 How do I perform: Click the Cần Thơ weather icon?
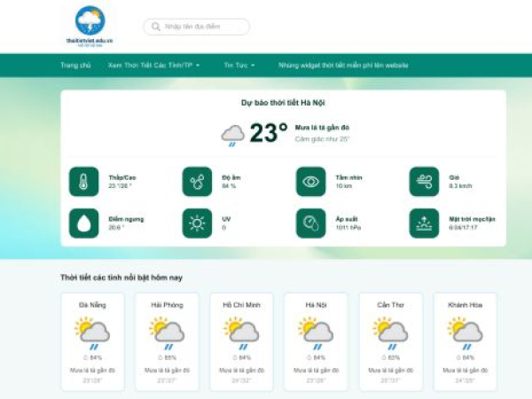pos(390,333)
